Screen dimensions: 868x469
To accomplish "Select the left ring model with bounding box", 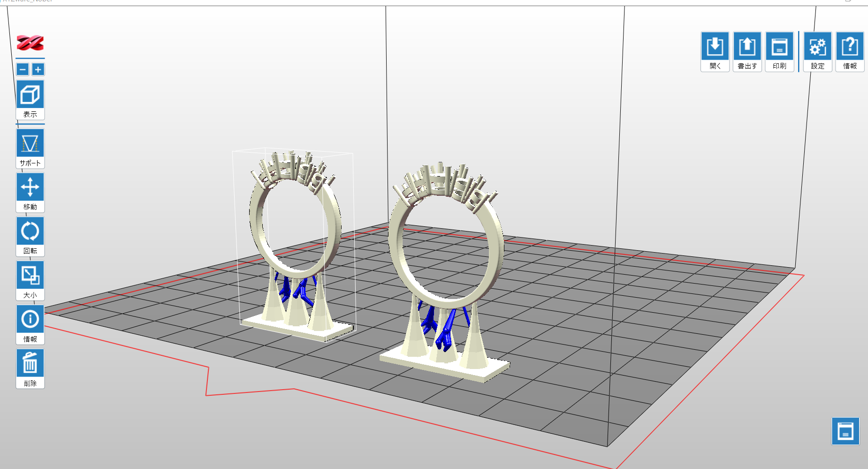I will click(x=295, y=244).
